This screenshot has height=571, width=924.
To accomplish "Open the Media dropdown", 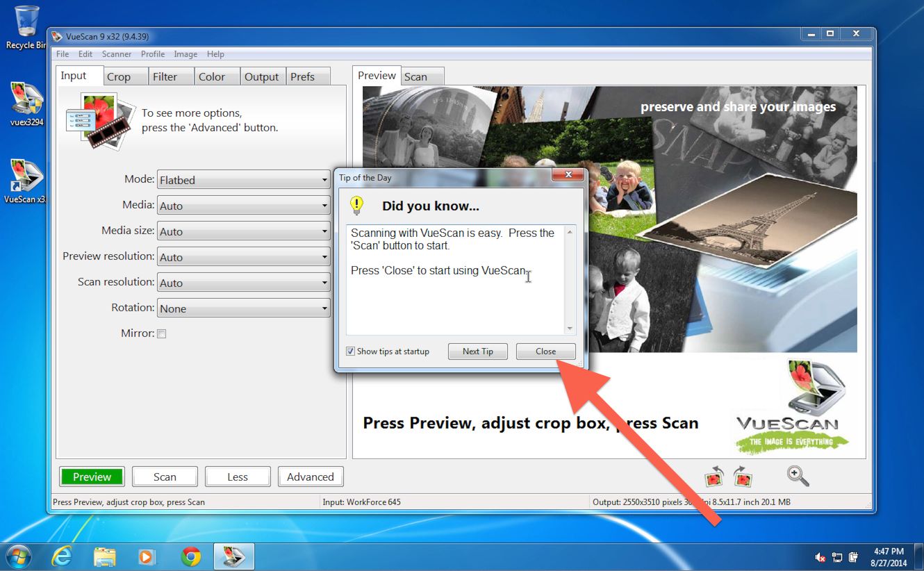I will tap(243, 206).
